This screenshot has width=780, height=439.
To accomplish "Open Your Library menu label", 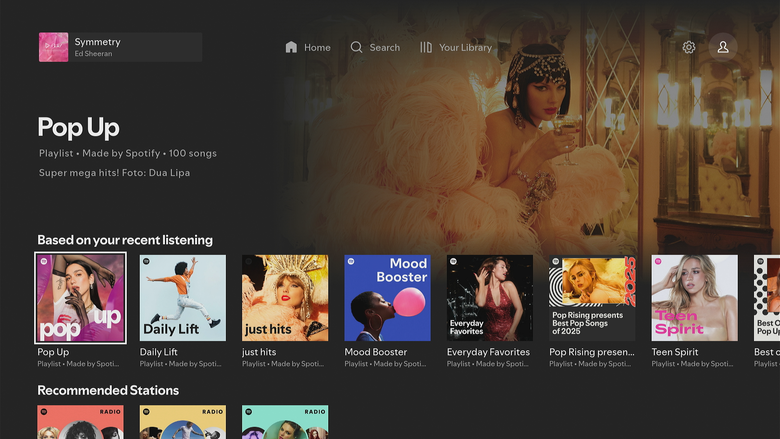I will tap(466, 48).
